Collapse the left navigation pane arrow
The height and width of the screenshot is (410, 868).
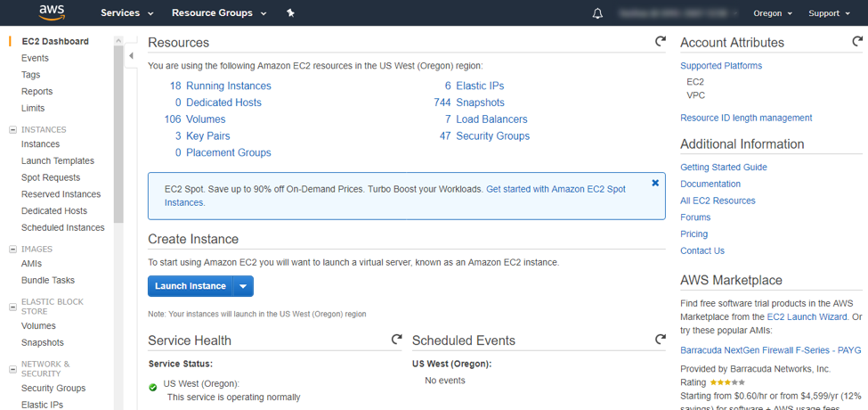click(131, 55)
